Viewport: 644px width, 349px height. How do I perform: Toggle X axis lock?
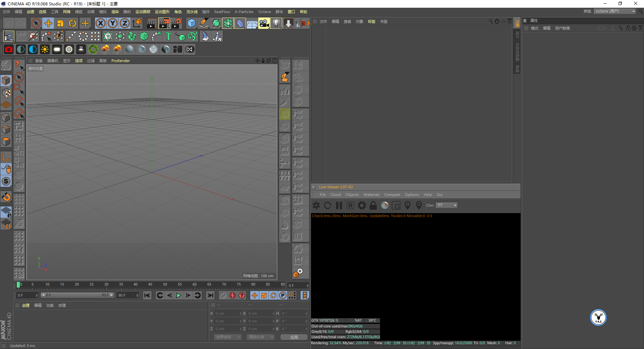100,23
